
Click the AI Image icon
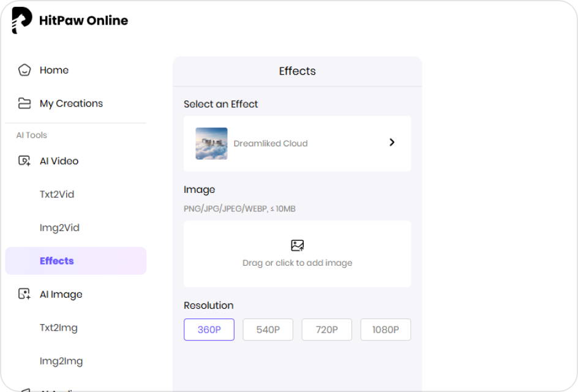point(24,294)
